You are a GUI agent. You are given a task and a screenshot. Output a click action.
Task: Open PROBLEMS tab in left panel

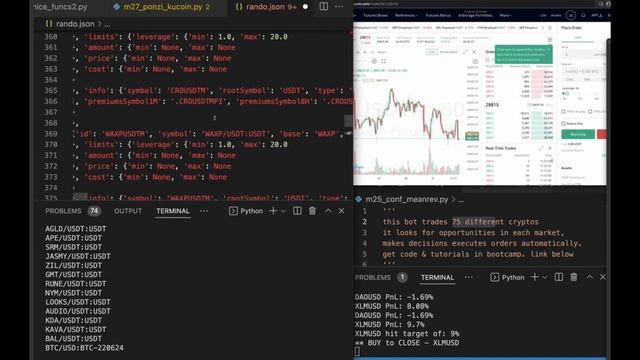click(63, 211)
